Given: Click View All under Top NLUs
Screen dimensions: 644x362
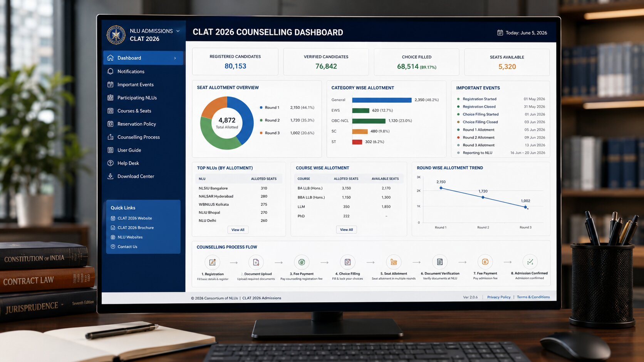Looking at the screenshot, I should point(238,230).
